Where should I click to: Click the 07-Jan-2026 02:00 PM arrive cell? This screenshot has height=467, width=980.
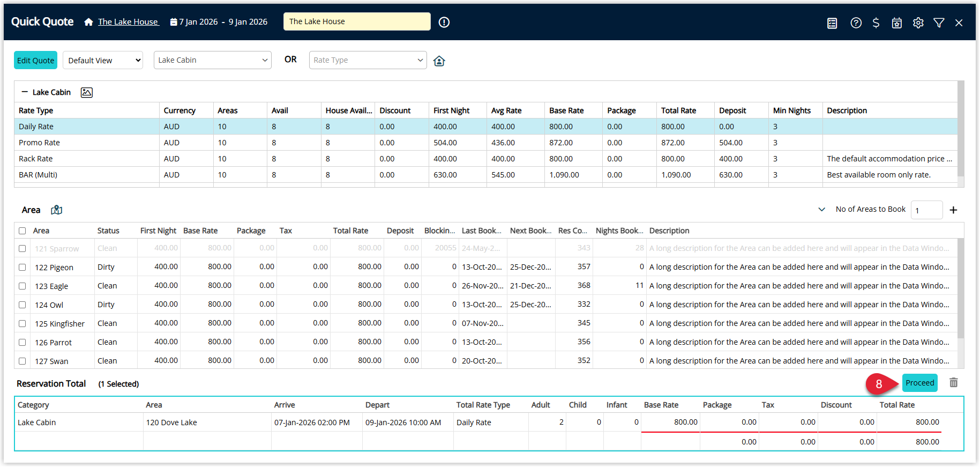coord(316,422)
